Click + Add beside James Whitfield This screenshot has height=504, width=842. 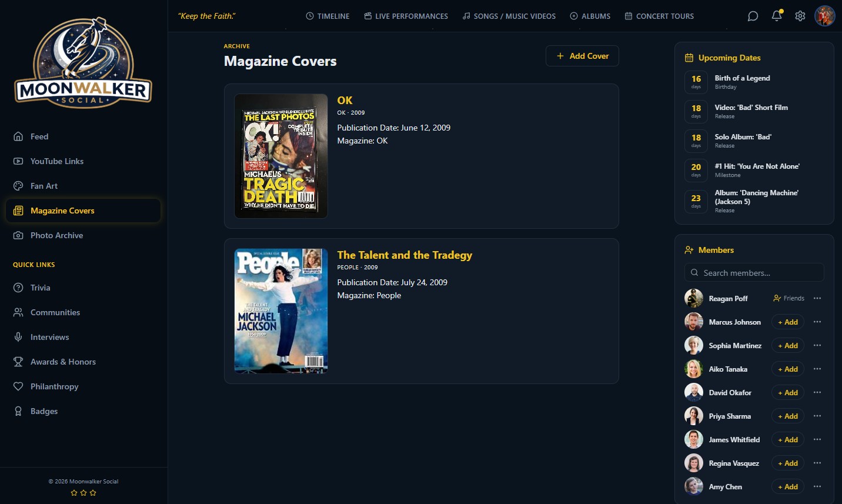788,439
